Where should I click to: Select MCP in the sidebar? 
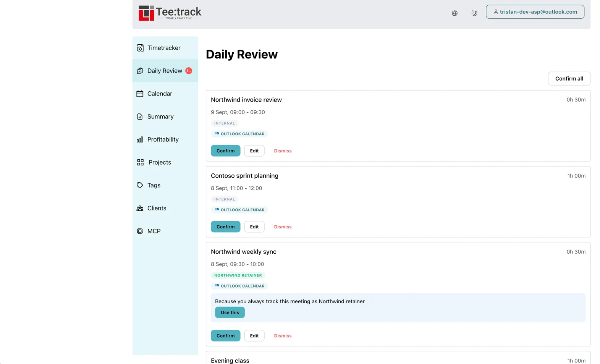pos(165,231)
